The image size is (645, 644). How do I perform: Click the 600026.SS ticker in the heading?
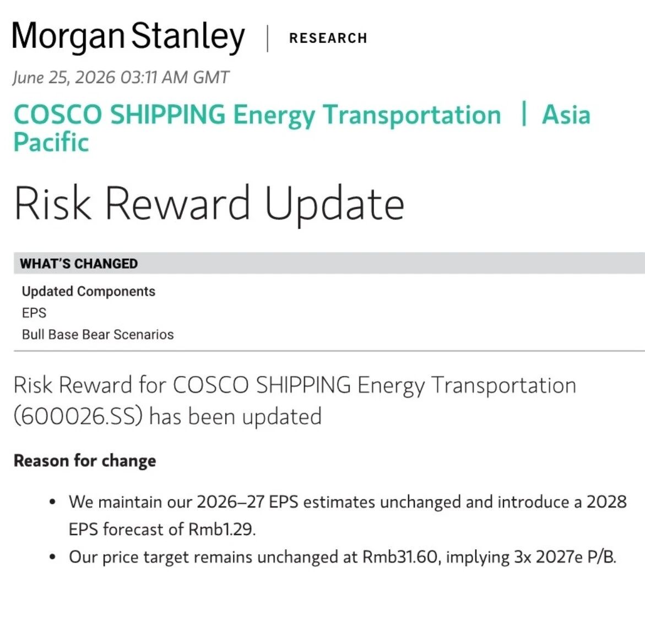(78, 416)
